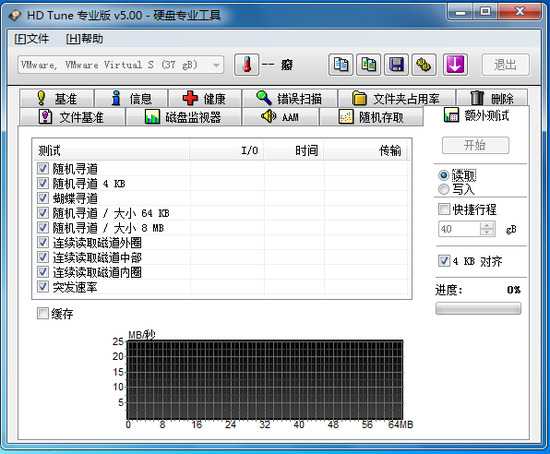Open the 健康 tab with red cross
Screen dimensions: 550x454
pos(205,98)
